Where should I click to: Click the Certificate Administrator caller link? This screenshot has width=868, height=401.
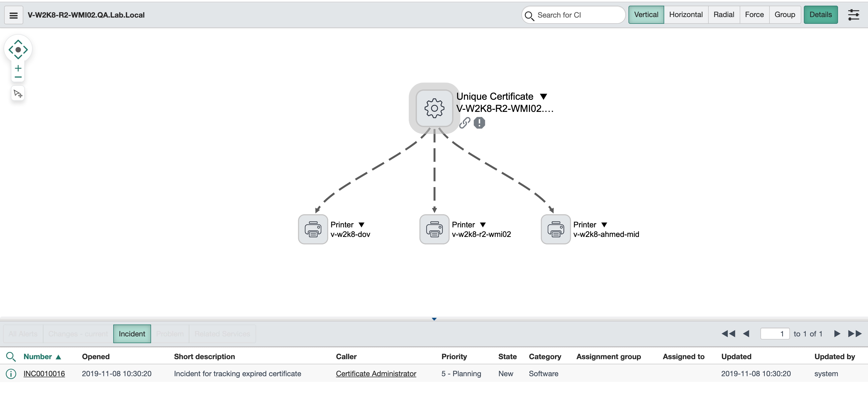376,374
